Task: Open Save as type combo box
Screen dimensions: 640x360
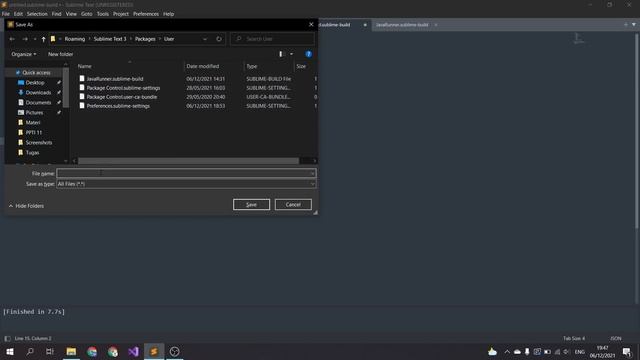Action: pos(186,184)
